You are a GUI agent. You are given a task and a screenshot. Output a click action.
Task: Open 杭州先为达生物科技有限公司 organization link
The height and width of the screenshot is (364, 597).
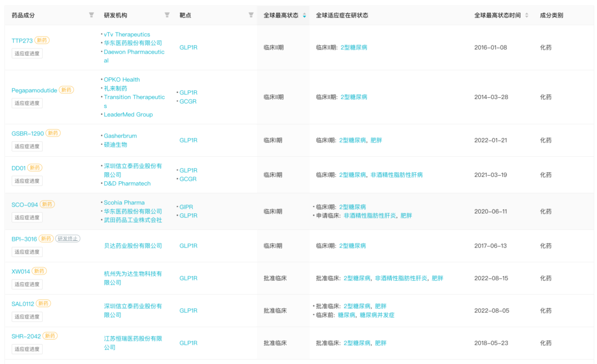[x=133, y=278]
